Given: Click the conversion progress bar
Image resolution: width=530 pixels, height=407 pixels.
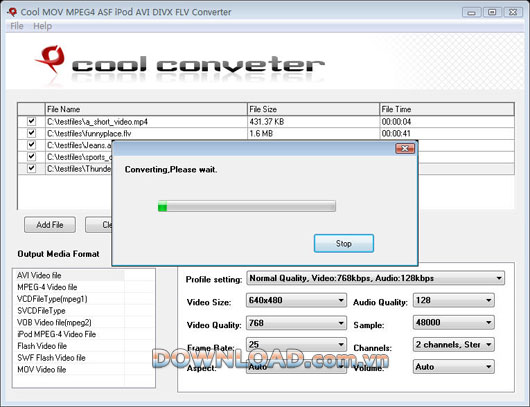Looking at the screenshot, I should (247, 206).
